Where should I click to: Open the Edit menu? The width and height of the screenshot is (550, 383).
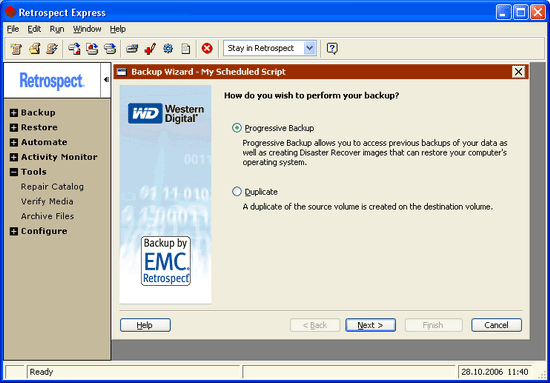(x=34, y=29)
